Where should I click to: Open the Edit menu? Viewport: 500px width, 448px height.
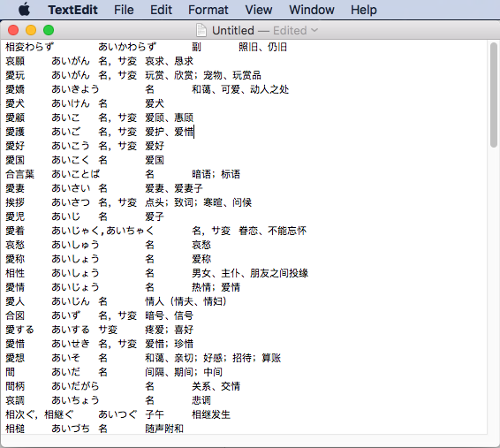(161, 10)
